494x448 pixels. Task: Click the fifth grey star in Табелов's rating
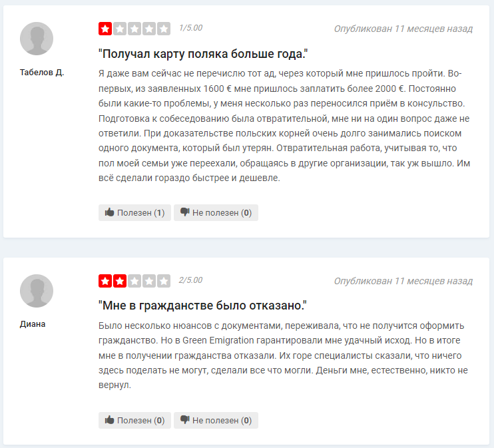[x=164, y=29]
